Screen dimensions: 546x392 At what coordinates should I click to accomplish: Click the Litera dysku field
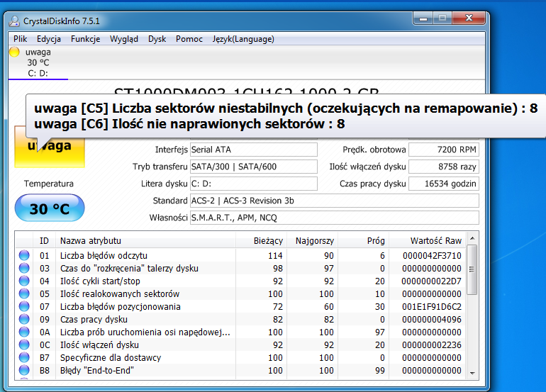254,184
